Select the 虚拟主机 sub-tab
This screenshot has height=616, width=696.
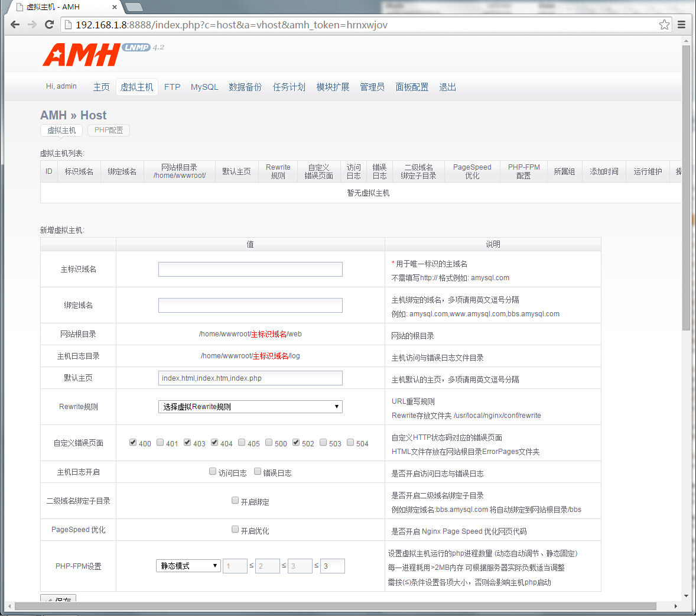click(61, 130)
